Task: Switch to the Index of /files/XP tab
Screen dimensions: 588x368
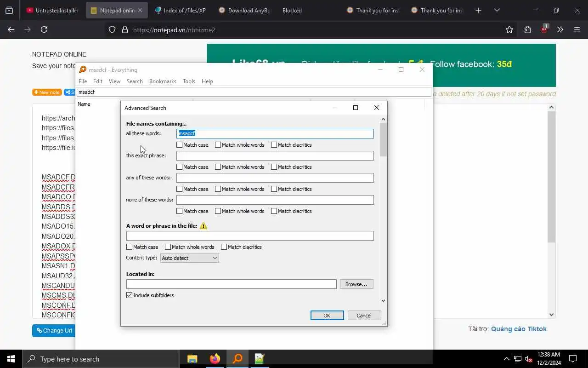Action: click(180, 10)
